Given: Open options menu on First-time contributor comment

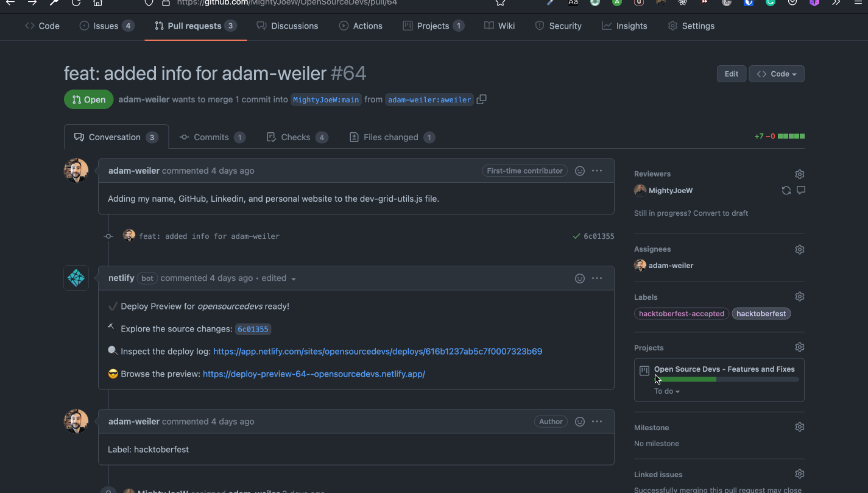Looking at the screenshot, I should click(597, 171).
